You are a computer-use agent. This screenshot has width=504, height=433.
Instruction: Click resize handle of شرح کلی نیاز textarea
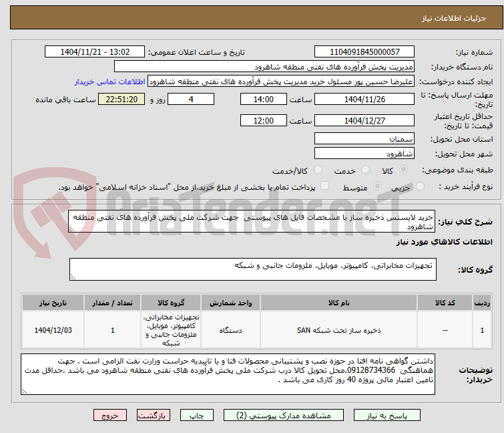pyautogui.click(x=71, y=229)
